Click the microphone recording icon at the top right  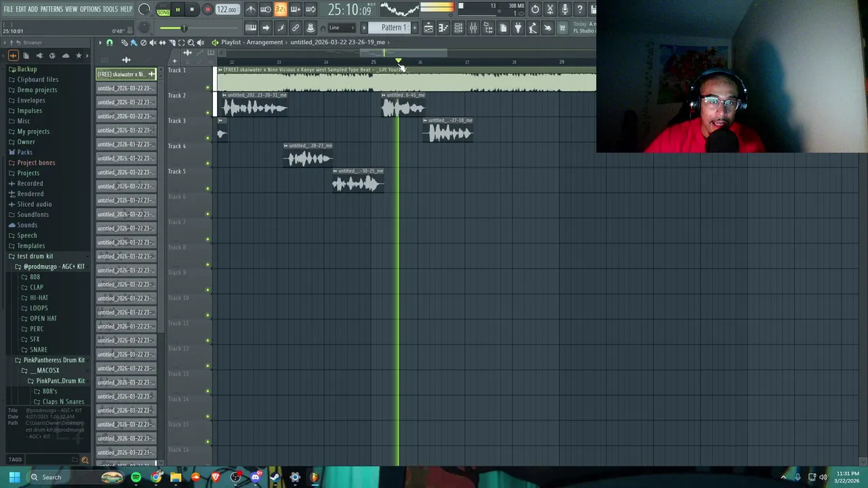click(565, 9)
